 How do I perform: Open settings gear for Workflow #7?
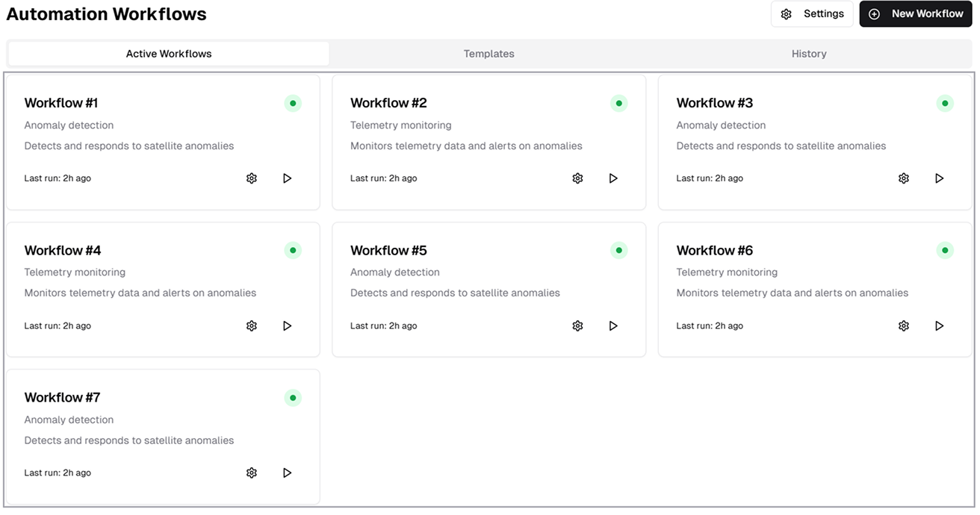(252, 472)
